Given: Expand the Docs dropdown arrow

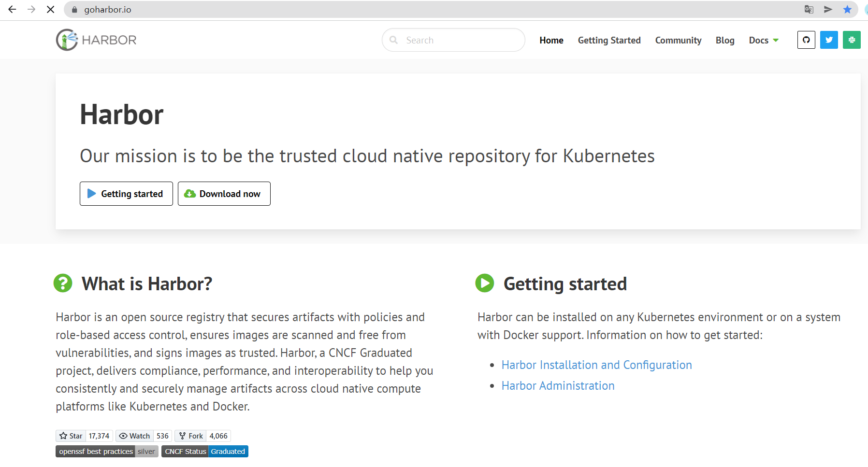Looking at the screenshot, I should (x=776, y=41).
